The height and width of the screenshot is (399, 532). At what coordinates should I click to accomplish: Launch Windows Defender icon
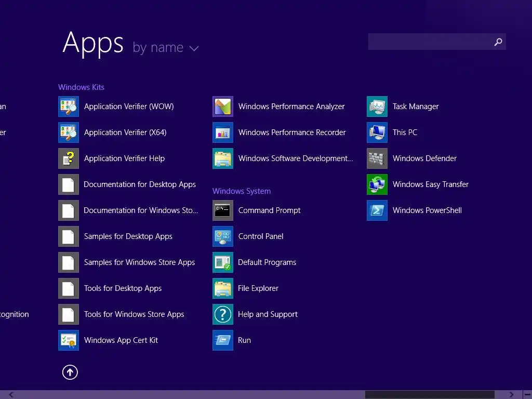click(x=377, y=158)
